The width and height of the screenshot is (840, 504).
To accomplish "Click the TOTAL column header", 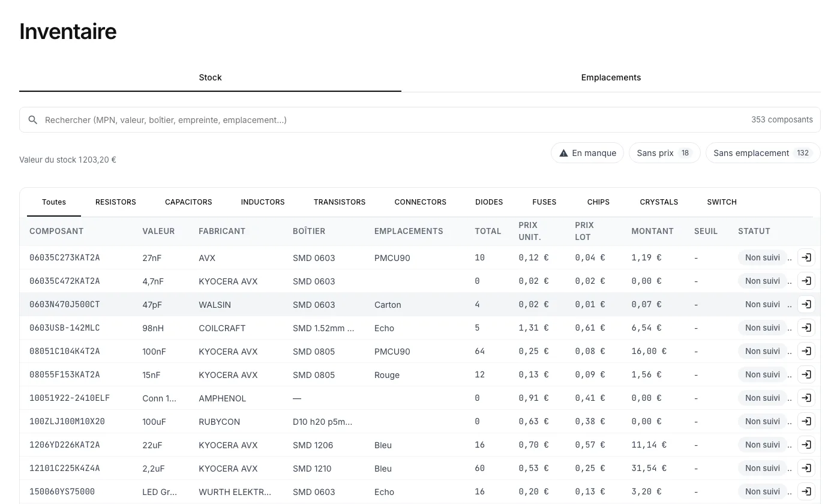I will point(488,231).
